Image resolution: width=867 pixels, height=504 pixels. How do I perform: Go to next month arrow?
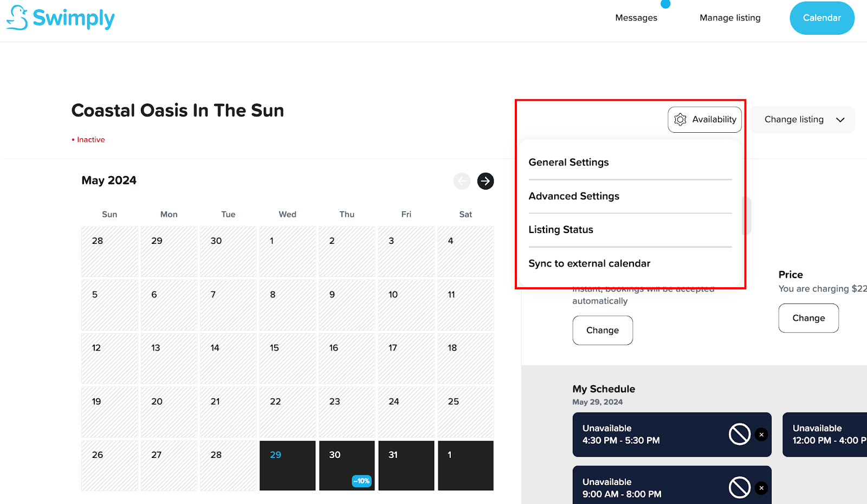[486, 181]
